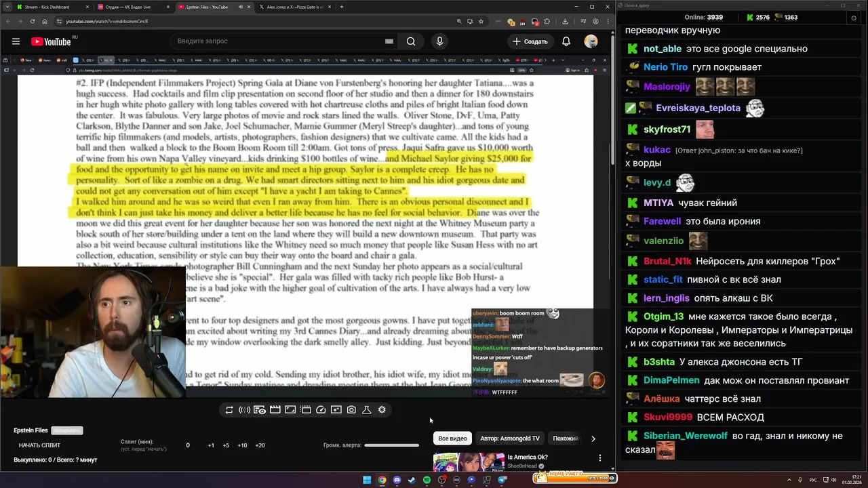Add +10 minutes to split
The height and width of the screenshot is (488, 868).
(242, 445)
